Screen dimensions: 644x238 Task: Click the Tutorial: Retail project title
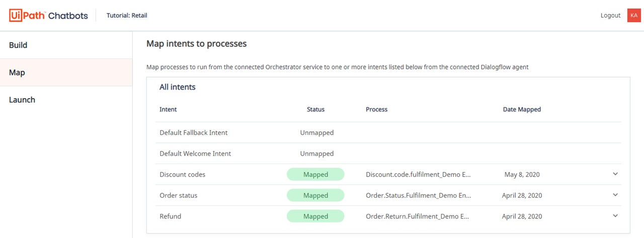click(127, 16)
